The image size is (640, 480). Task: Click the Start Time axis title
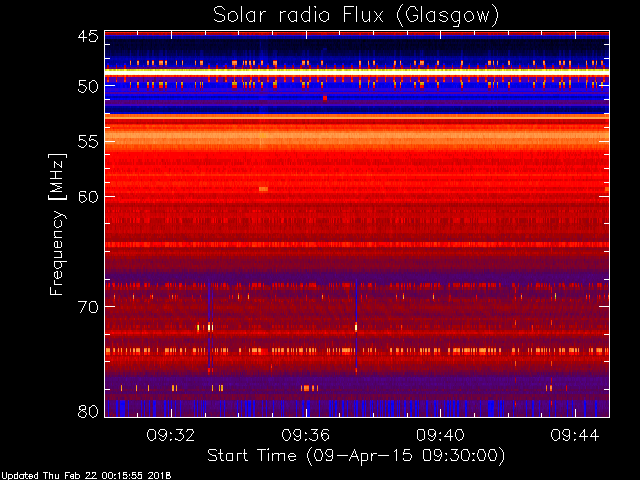coord(356,456)
